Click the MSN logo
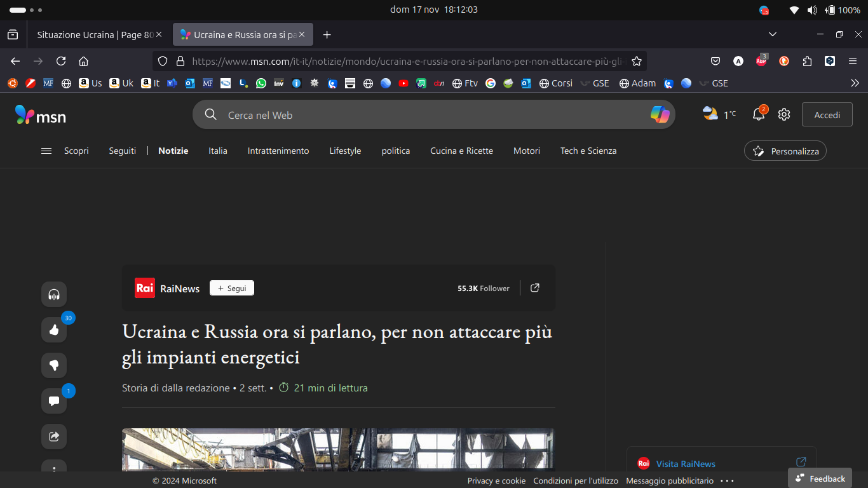 pos(41,115)
